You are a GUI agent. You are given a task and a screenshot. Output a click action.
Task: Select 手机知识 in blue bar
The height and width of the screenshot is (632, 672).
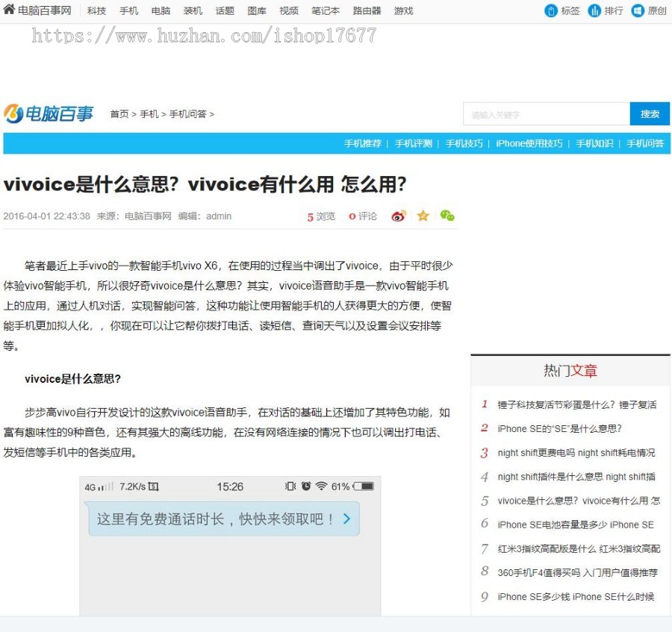click(x=594, y=143)
